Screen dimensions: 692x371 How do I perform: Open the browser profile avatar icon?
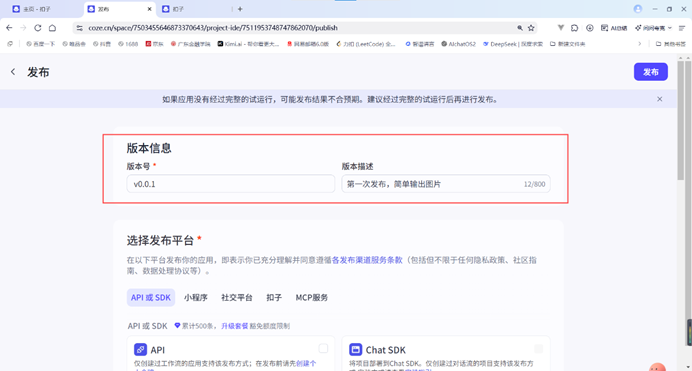(638, 9)
